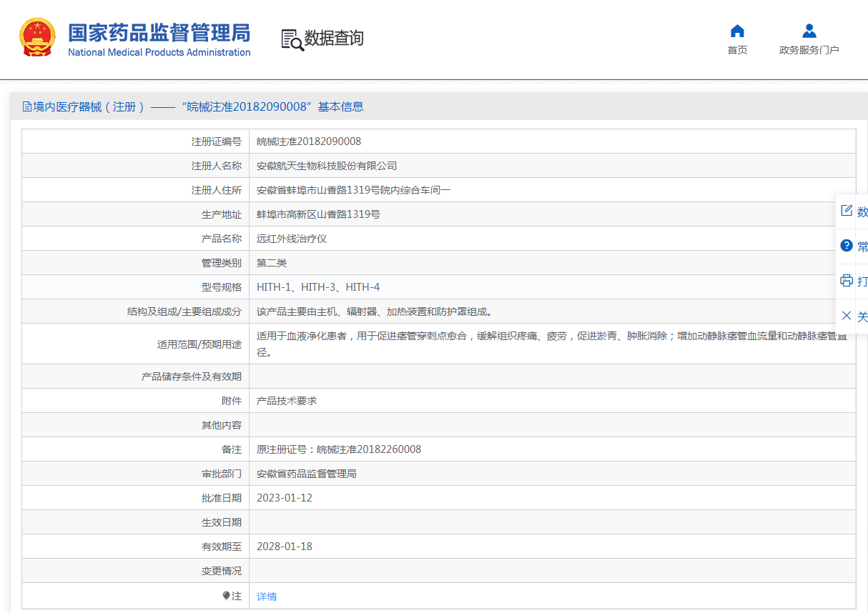Select expiry date 2028-01-18
The image size is (868, 613).
pyautogui.click(x=285, y=547)
